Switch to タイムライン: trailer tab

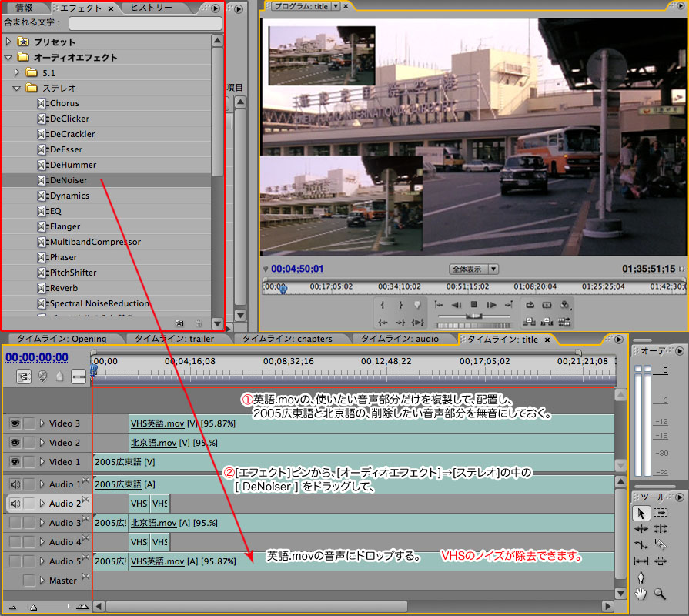coord(174,339)
